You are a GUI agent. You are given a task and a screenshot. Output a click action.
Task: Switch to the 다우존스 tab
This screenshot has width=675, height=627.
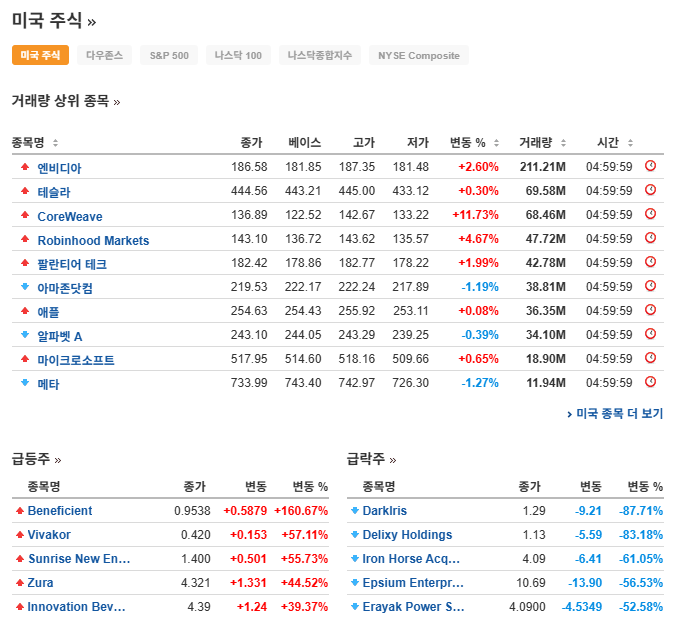pyautogui.click(x=104, y=55)
